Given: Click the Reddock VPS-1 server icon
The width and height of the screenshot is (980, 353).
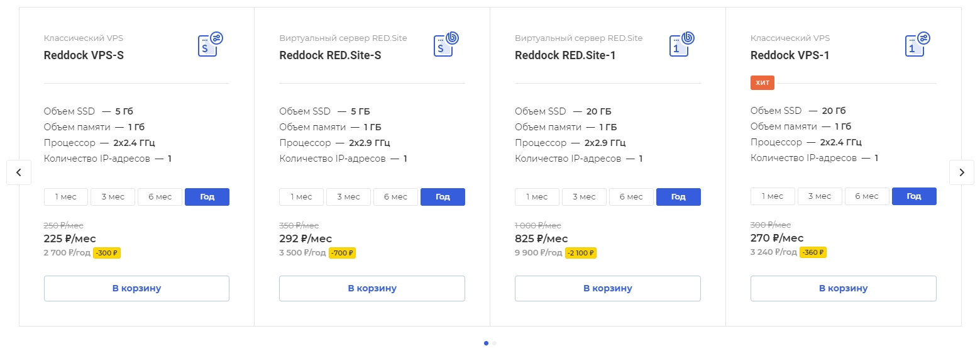Looking at the screenshot, I should [x=918, y=45].
